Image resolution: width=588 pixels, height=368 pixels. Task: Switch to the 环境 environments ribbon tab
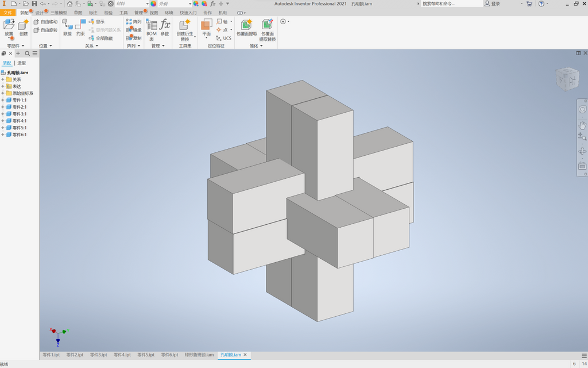pyautogui.click(x=169, y=13)
